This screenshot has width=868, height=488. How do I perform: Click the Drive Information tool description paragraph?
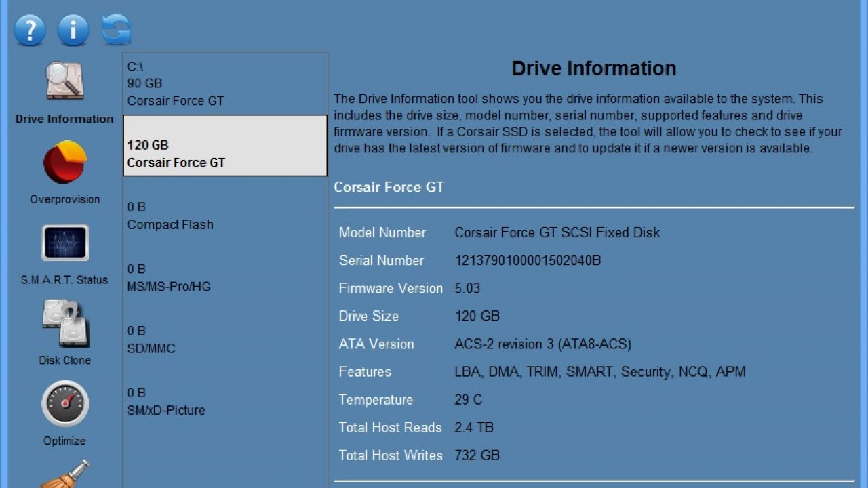click(x=588, y=123)
